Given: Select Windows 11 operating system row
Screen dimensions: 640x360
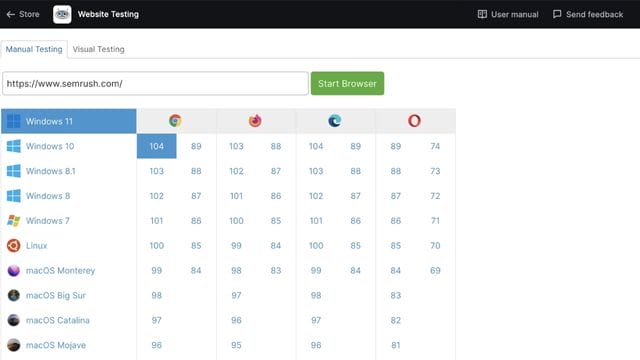Looking at the screenshot, I should 69,121.
